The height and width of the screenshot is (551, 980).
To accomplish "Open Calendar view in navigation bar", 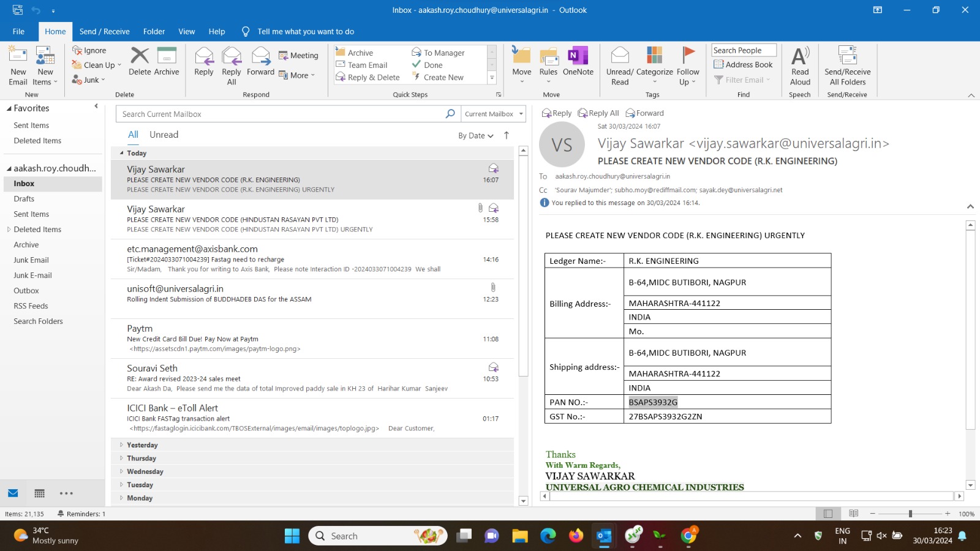I will 40,493.
